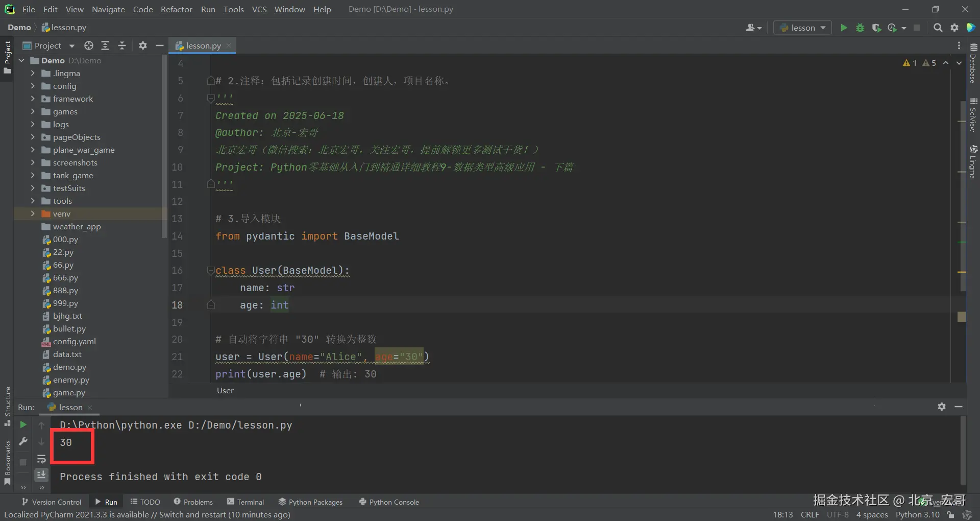This screenshot has width=980, height=521.
Task: Open Version Control tool window
Action: (52, 502)
